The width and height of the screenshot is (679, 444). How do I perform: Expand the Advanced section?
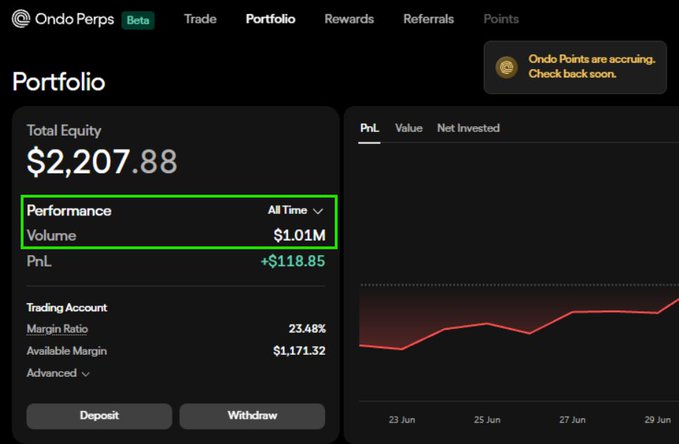tap(58, 373)
